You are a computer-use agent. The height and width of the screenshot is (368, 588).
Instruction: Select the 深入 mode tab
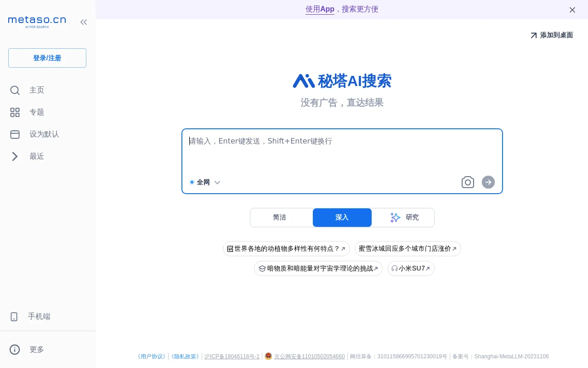(342, 217)
